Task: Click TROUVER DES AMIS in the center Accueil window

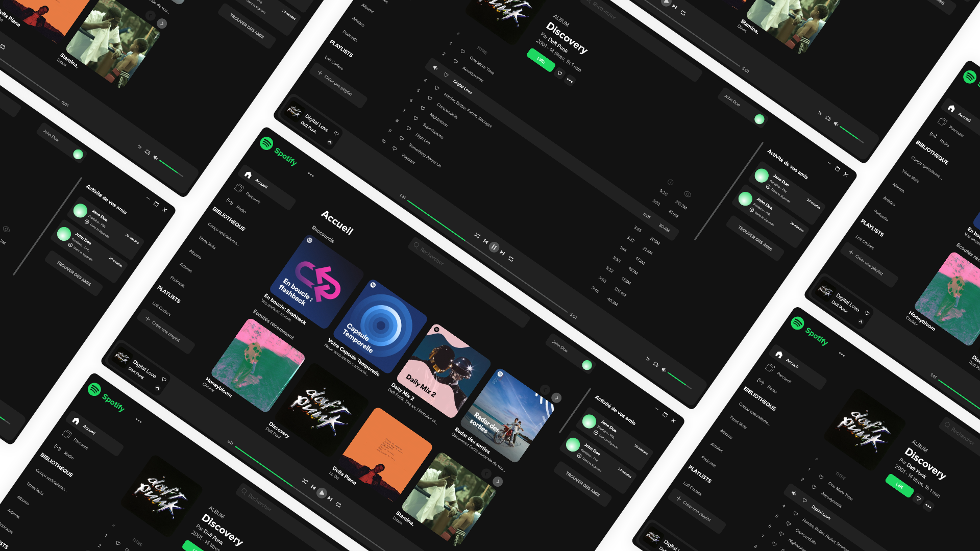Action: coord(582,484)
